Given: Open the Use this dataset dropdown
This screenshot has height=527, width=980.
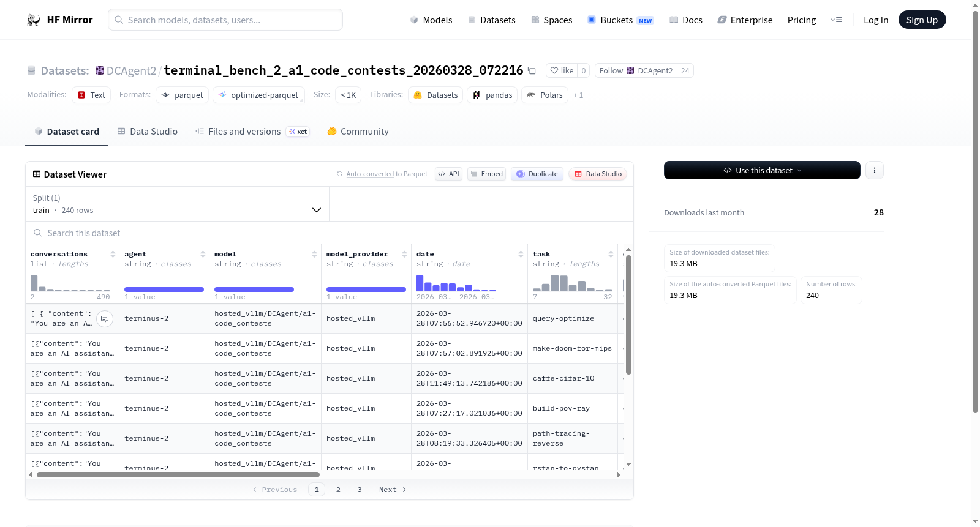Looking at the screenshot, I should (x=762, y=170).
